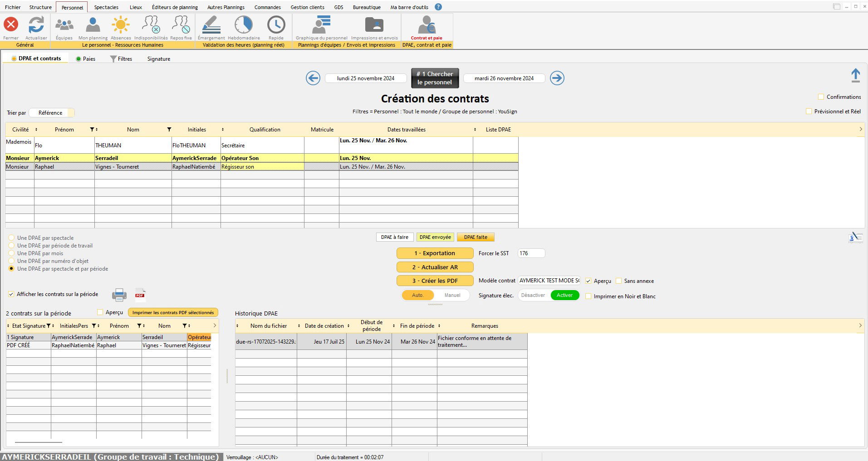Image resolution: width=868 pixels, height=461 pixels.
Task: Switch signature mode to Manuel
Action: click(x=452, y=295)
